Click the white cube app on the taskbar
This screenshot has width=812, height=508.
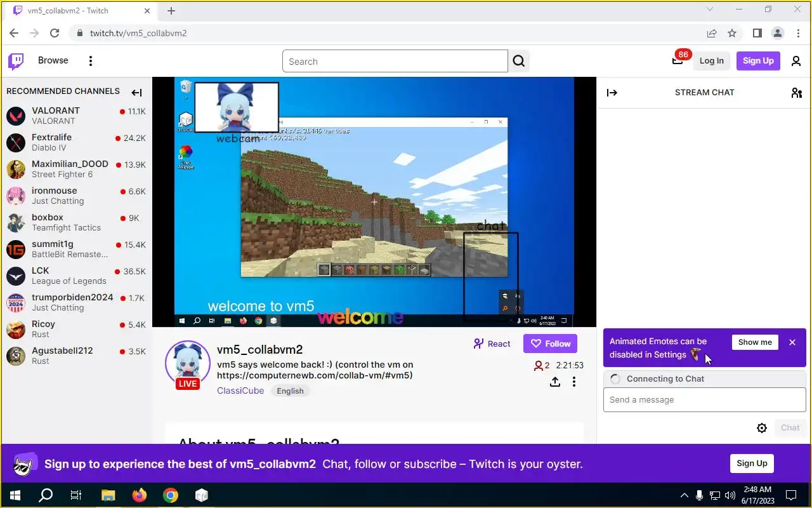click(202, 495)
